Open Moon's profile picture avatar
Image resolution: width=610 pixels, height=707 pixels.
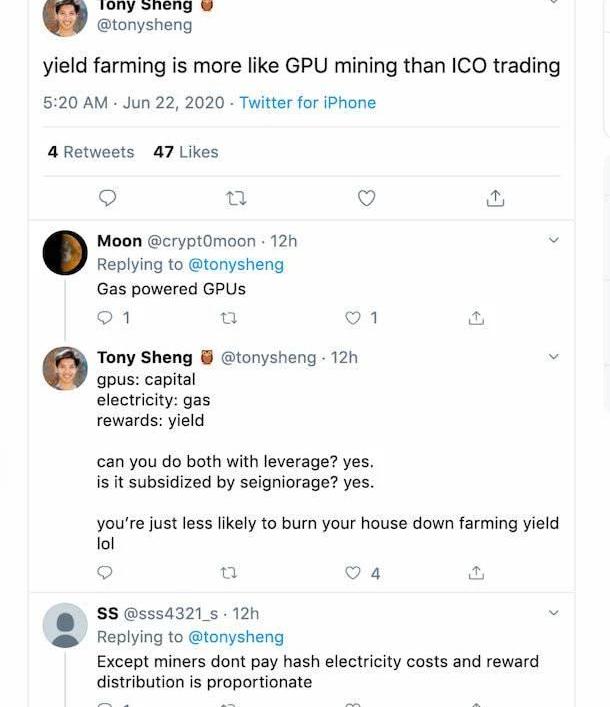(x=65, y=252)
